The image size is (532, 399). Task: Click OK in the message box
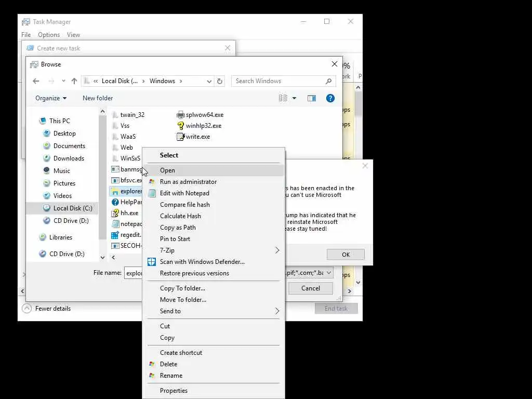(x=345, y=255)
